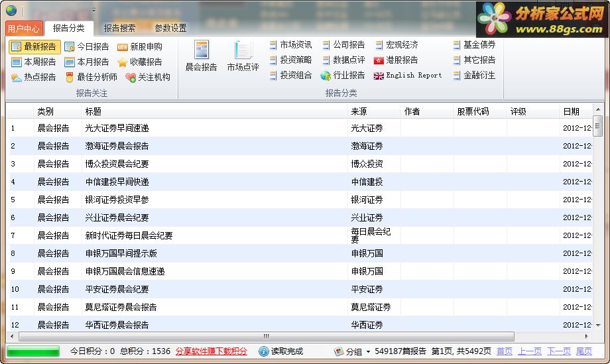
Task: Click the large 晨会报告 icon
Action: point(201,56)
